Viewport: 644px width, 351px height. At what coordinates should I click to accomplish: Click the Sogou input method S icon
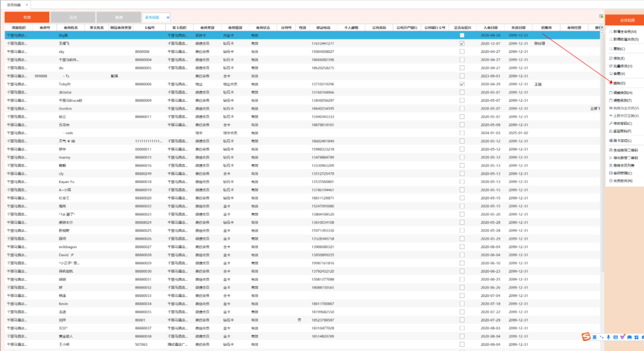tap(586, 337)
